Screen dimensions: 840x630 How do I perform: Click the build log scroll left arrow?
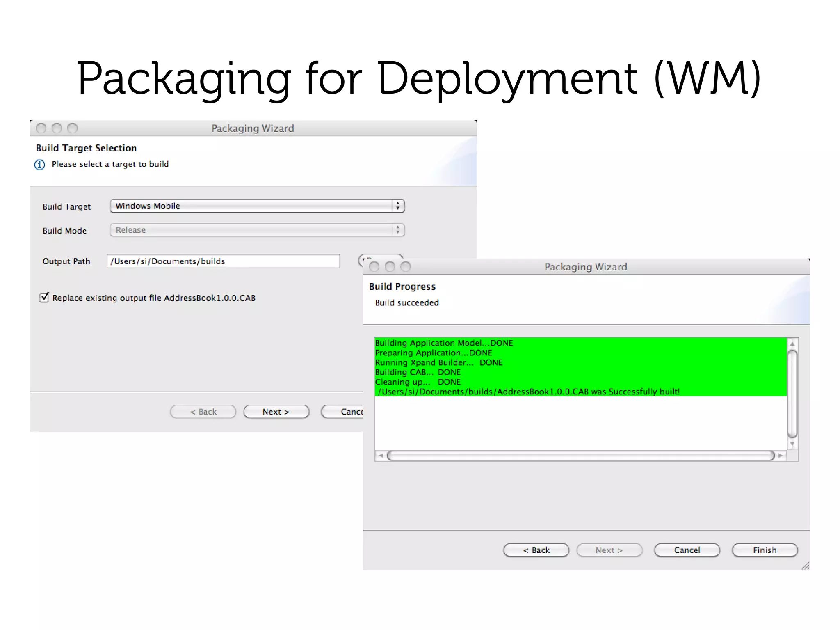pyautogui.click(x=381, y=455)
